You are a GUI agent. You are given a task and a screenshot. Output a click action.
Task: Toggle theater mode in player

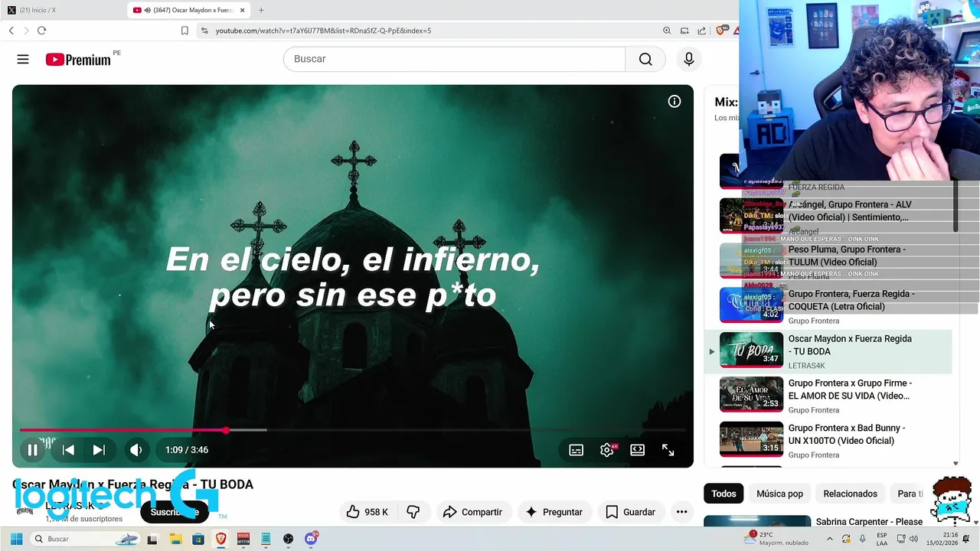pyautogui.click(x=637, y=450)
